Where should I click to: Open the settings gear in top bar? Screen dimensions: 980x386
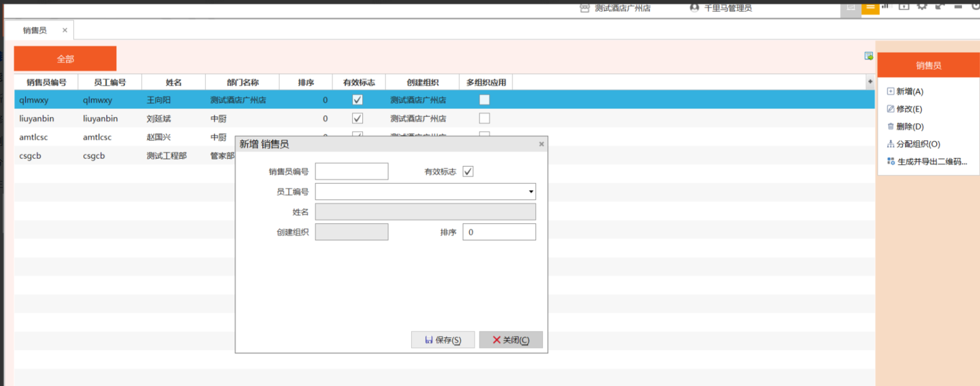(x=922, y=6)
